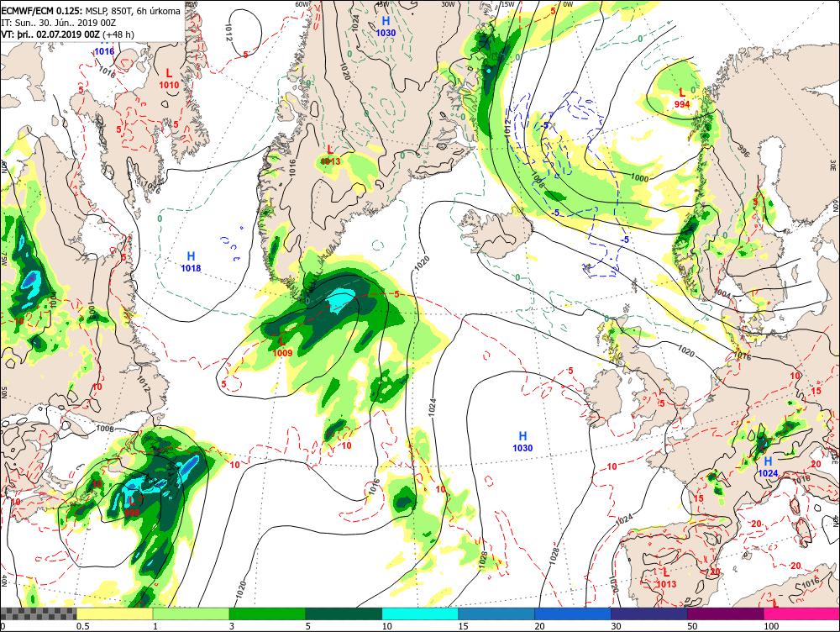Click the 'H 1018' high over Labrador Sea

(x=191, y=262)
